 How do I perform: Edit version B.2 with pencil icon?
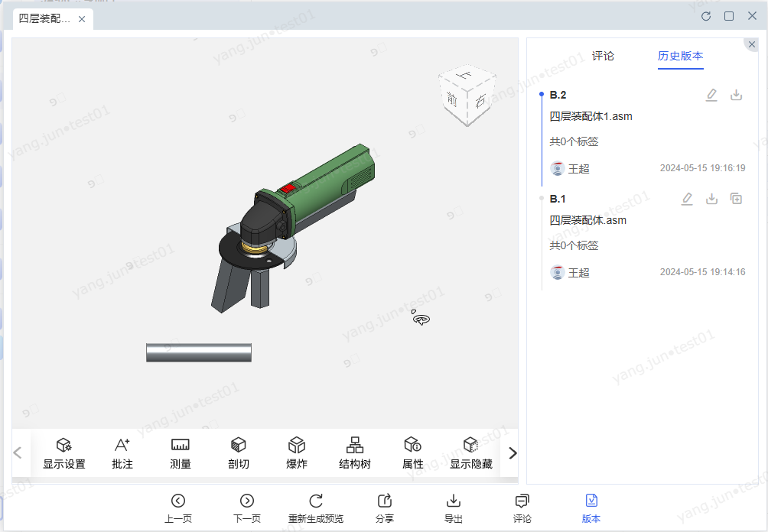711,95
